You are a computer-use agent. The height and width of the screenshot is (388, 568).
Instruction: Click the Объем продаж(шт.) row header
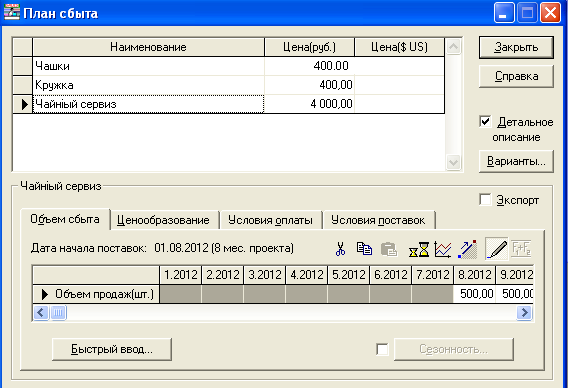96,294
